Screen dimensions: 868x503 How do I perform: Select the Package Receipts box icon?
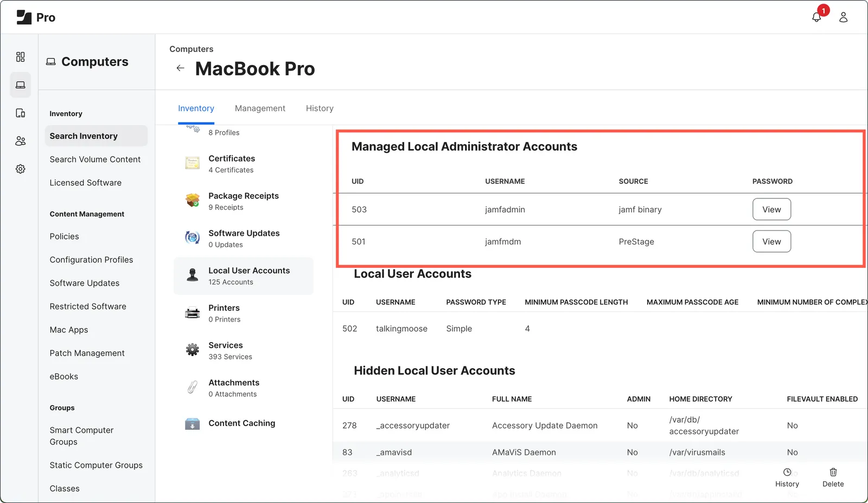192,200
